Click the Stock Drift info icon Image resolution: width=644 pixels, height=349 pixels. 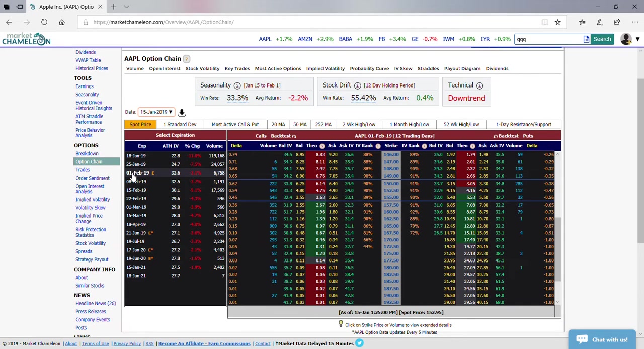coord(357,85)
